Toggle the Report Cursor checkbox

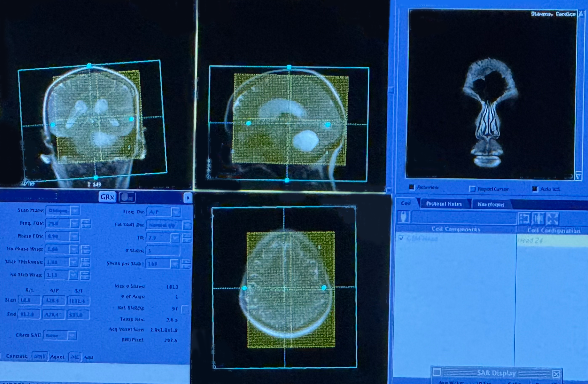click(472, 189)
